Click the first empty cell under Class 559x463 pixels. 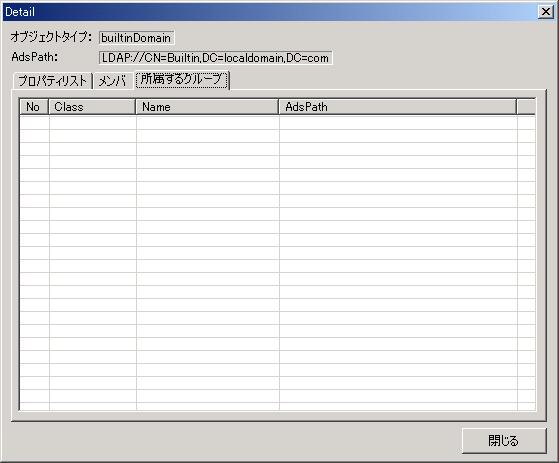(x=93, y=123)
